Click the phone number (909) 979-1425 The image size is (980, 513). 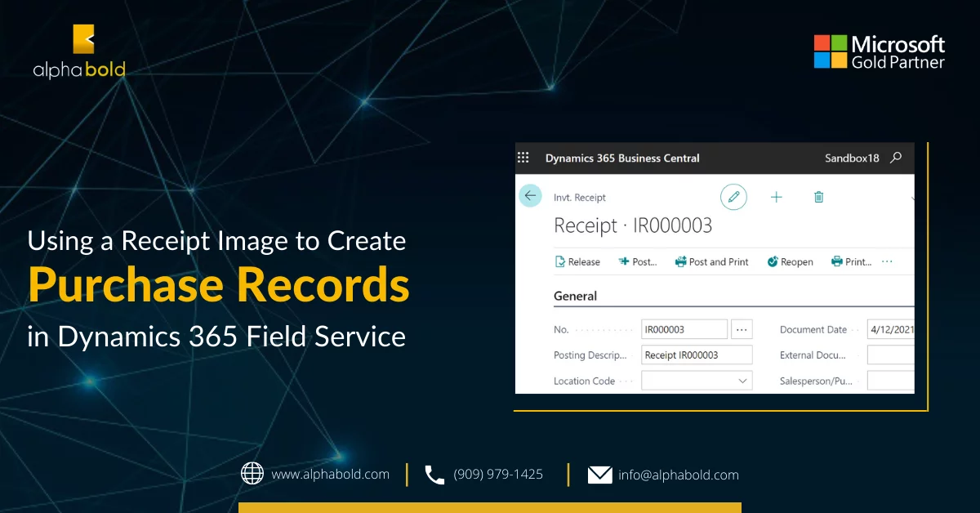498,474
